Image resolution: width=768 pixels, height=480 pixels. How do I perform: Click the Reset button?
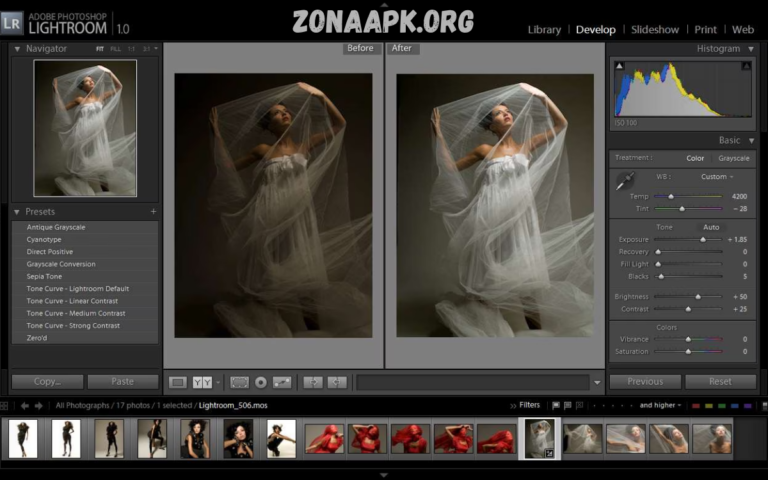click(720, 382)
